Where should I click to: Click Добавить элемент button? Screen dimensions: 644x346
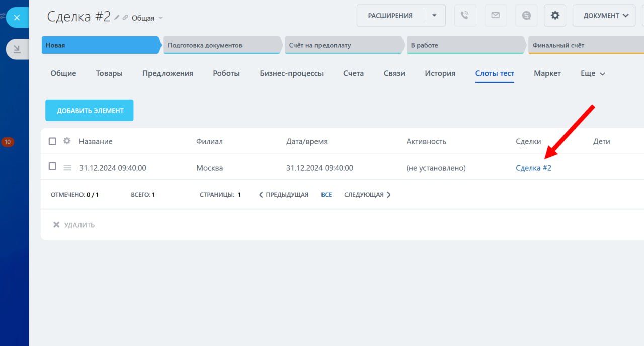[x=90, y=110]
